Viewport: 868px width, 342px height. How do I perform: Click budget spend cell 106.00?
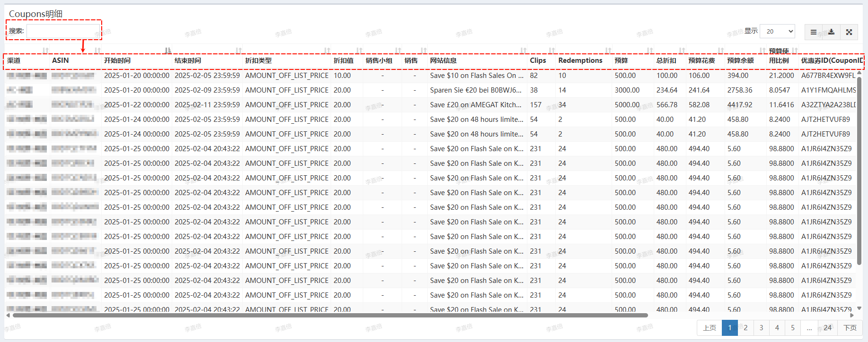click(699, 76)
